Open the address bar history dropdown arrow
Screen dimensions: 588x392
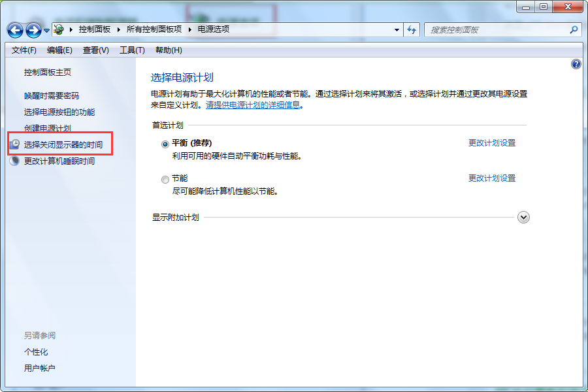[397, 29]
